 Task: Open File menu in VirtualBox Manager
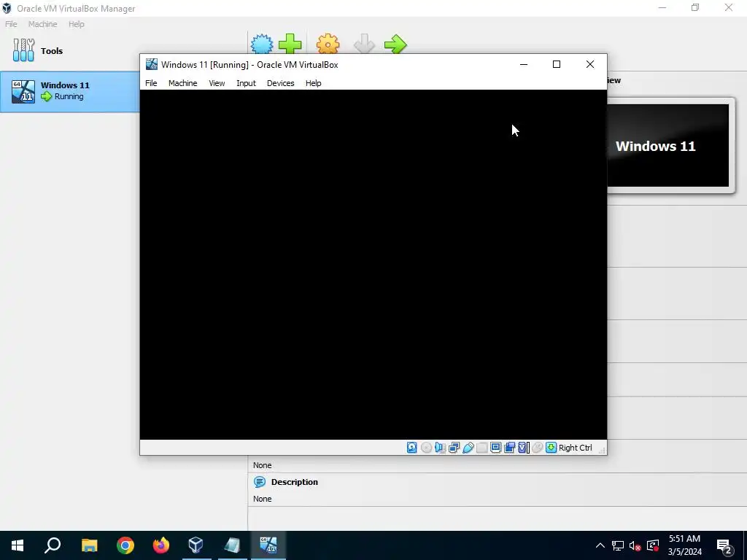pyautogui.click(x=11, y=24)
